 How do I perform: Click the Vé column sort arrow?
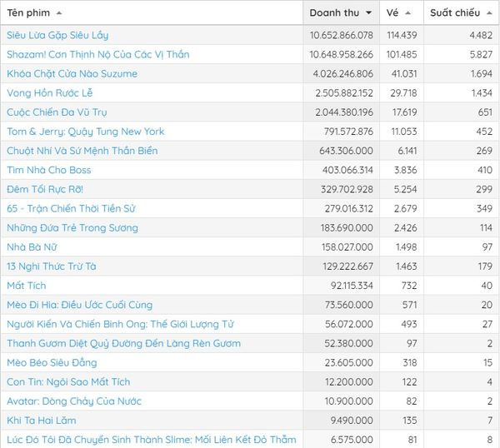(x=408, y=13)
